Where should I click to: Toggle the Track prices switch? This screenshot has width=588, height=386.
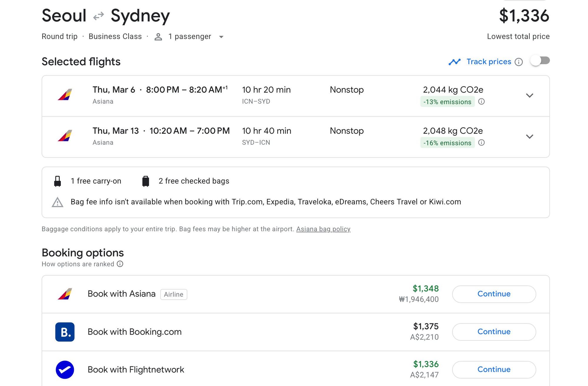tap(540, 61)
